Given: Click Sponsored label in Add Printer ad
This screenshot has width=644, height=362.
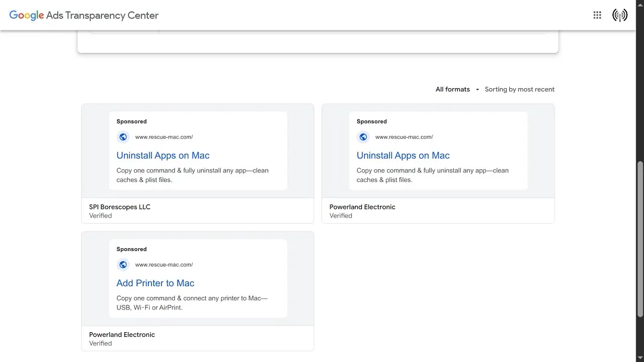Looking at the screenshot, I should pyautogui.click(x=131, y=249).
